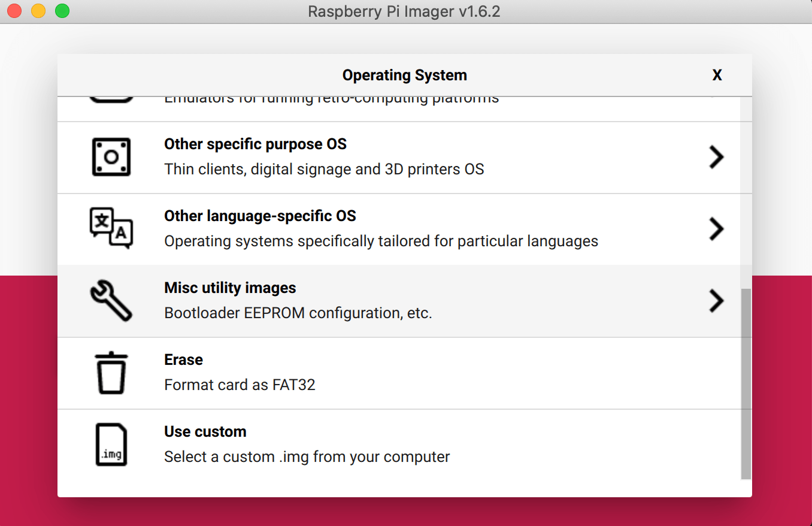Close the Operating System dialog with X
This screenshot has height=526, width=812.
pos(717,75)
